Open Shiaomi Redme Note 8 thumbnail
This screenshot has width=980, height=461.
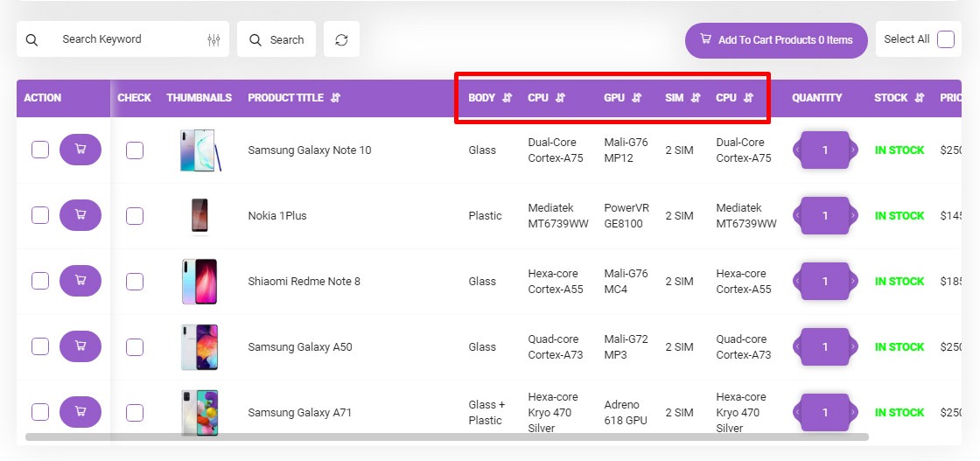pyautogui.click(x=200, y=282)
